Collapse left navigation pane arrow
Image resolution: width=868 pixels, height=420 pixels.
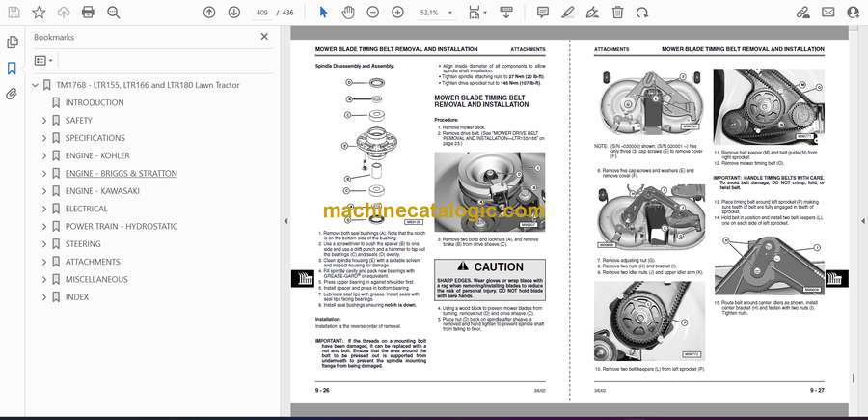pos(285,221)
